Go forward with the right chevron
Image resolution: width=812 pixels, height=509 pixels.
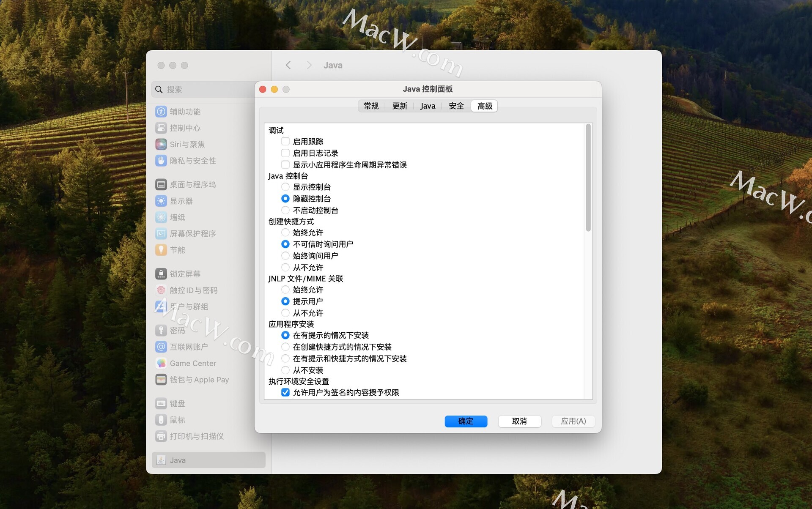(x=309, y=65)
